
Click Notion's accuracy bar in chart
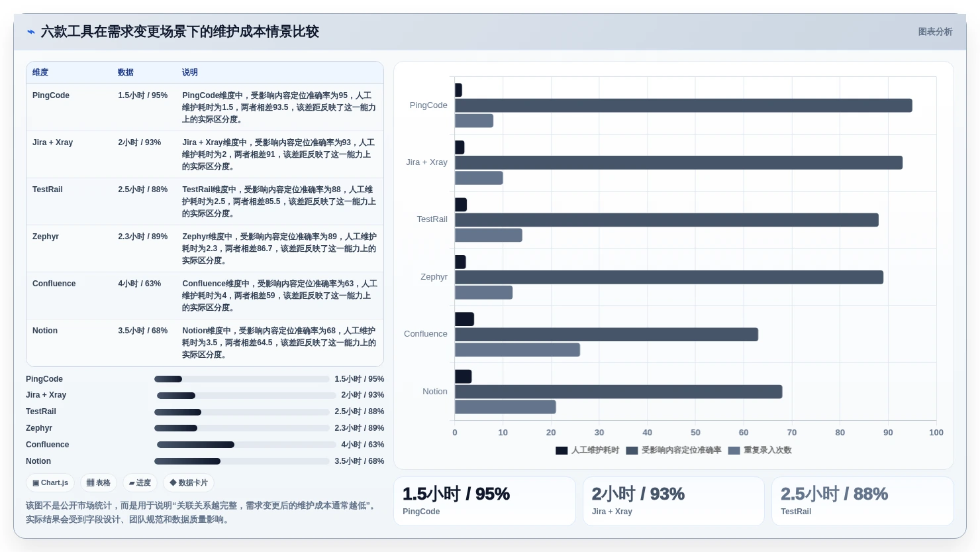pos(618,392)
